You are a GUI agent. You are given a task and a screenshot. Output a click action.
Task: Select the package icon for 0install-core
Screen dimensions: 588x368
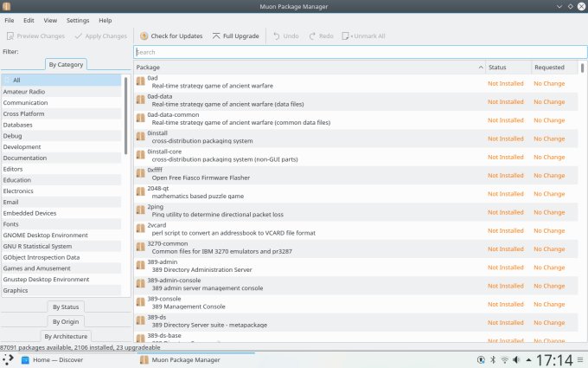141,155
